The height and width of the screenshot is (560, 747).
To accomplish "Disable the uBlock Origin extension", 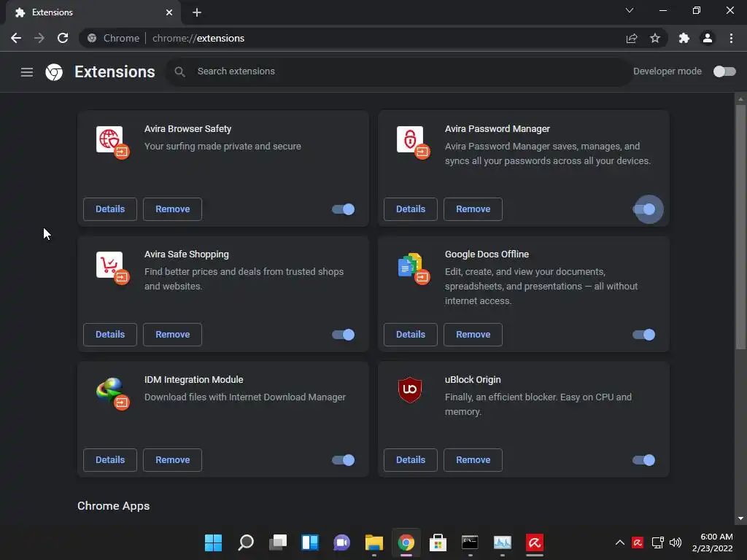I will [x=643, y=460].
